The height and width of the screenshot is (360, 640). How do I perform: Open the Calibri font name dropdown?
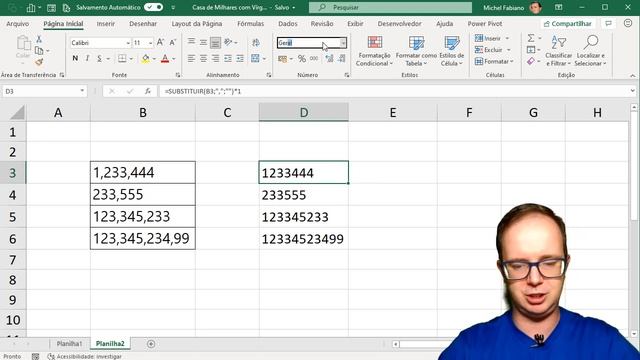[x=128, y=43]
